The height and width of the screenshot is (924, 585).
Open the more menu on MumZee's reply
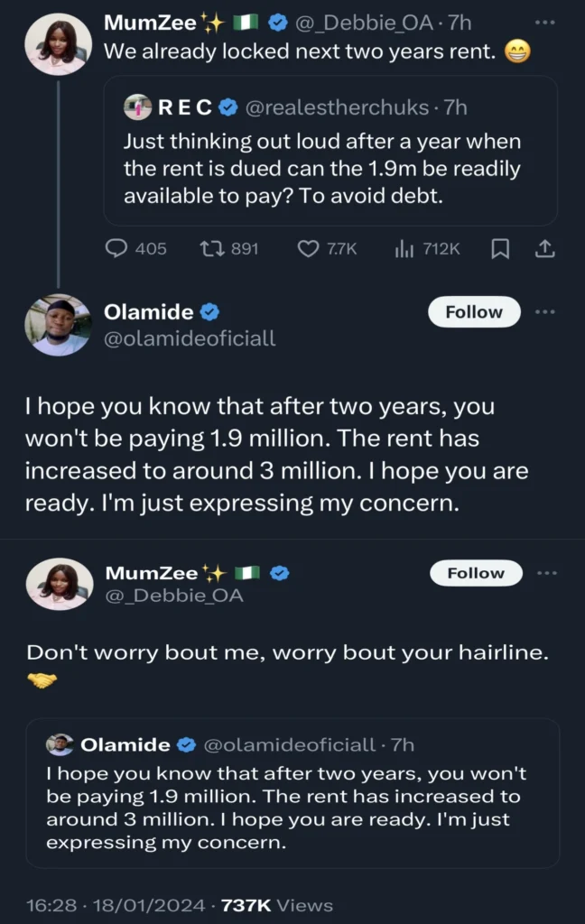[x=545, y=572]
